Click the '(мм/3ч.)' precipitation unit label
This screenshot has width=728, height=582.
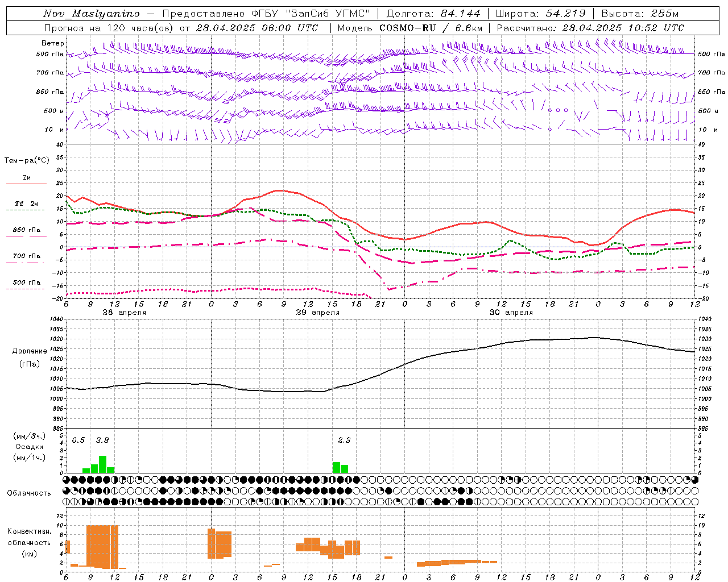tap(29, 436)
